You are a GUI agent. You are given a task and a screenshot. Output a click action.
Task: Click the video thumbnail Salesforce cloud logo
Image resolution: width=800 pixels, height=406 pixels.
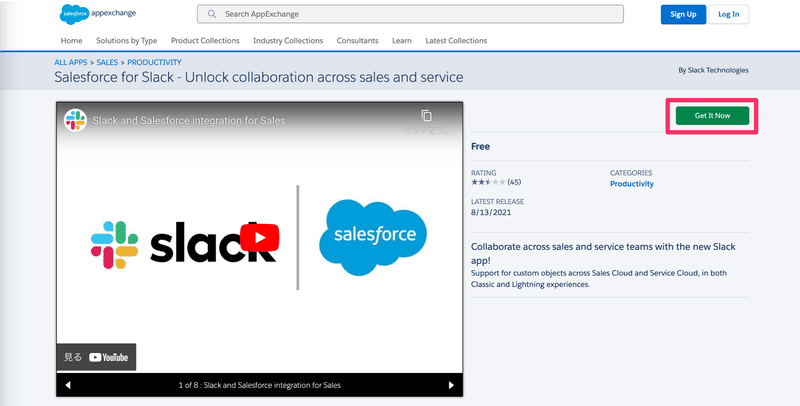[x=373, y=237]
